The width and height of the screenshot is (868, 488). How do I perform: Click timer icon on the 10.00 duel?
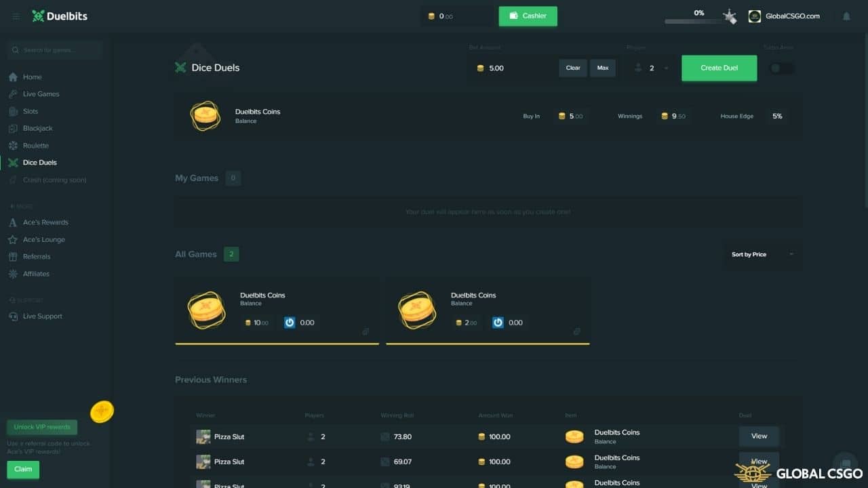(x=290, y=323)
